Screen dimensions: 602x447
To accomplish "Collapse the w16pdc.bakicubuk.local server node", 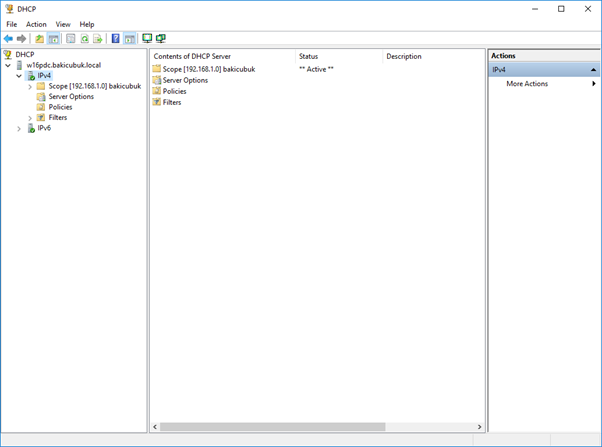I will [x=8, y=66].
